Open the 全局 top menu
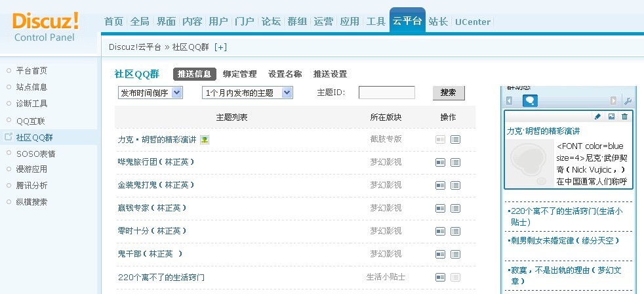 point(140,22)
